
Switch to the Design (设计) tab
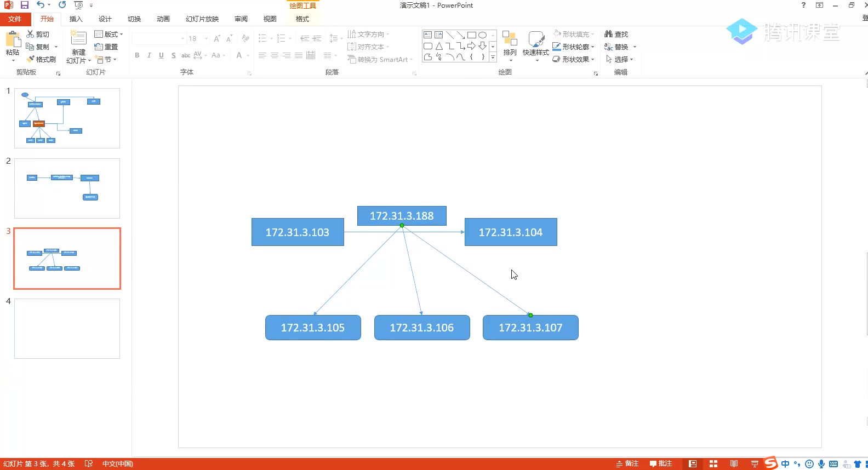pyautogui.click(x=105, y=19)
